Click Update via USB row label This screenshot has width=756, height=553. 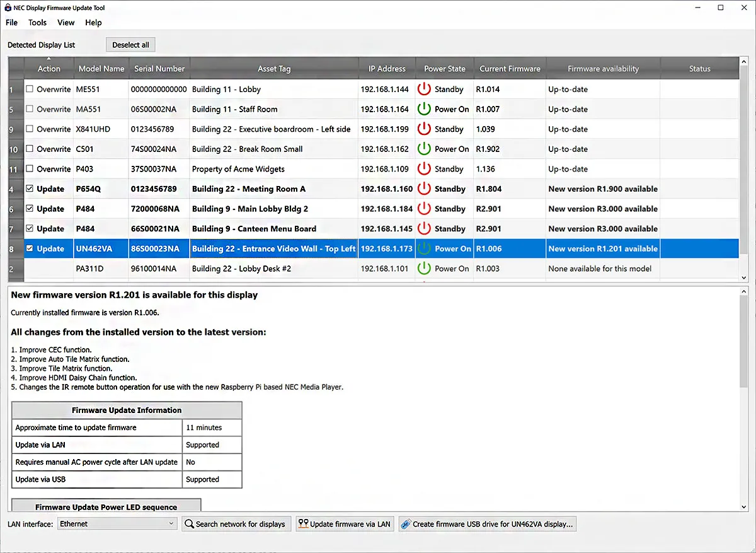pyautogui.click(x=97, y=479)
